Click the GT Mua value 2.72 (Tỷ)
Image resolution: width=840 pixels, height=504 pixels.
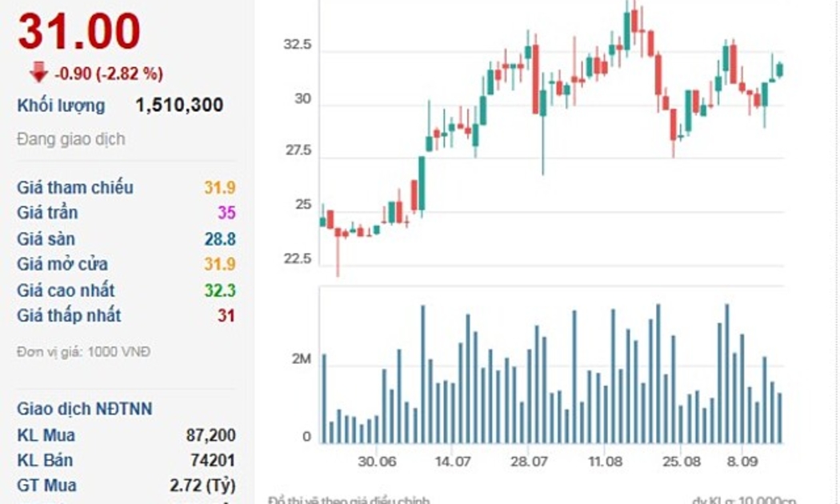point(202,486)
